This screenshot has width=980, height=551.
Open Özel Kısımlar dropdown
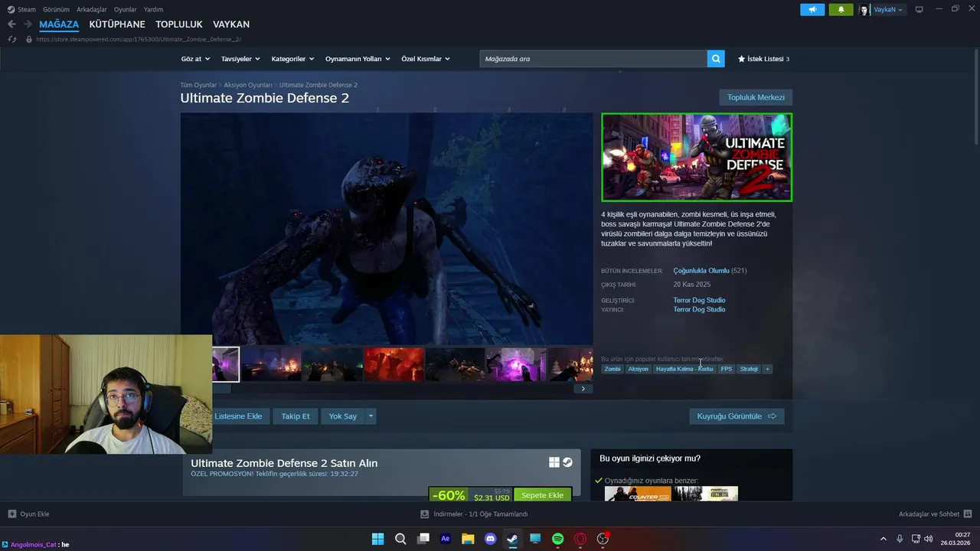pyautogui.click(x=426, y=59)
